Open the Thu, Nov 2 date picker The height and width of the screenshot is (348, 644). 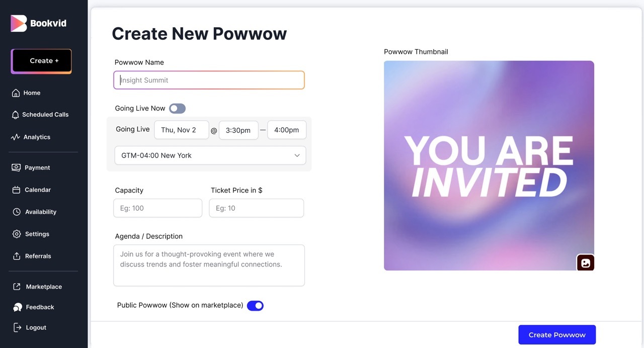[x=182, y=130]
